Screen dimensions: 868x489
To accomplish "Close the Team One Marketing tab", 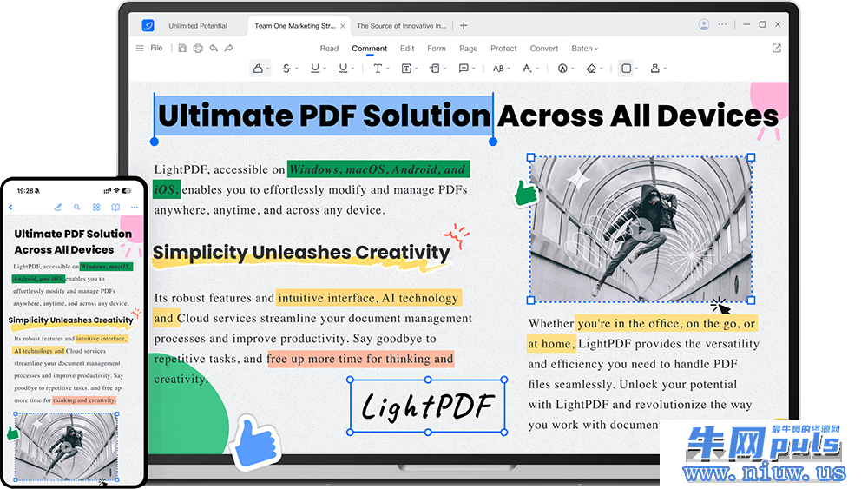I will pyautogui.click(x=343, y=26).
